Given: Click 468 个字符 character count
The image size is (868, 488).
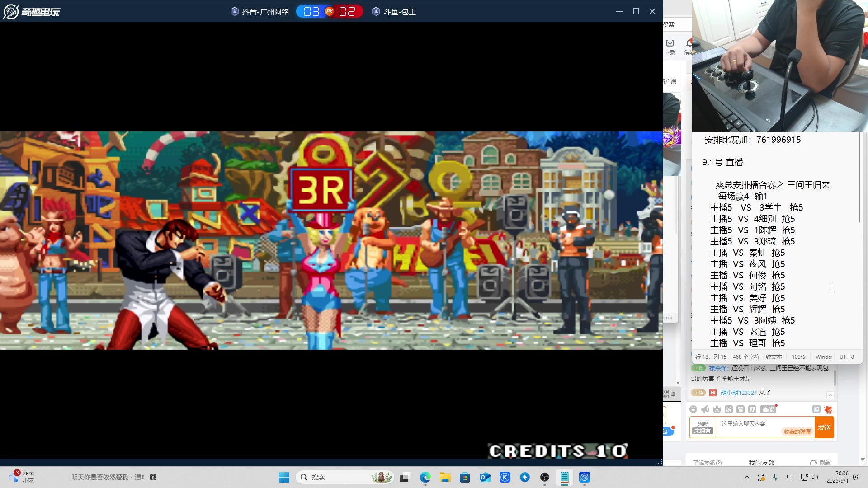Looking at the screenshot, I should (745, 357).
